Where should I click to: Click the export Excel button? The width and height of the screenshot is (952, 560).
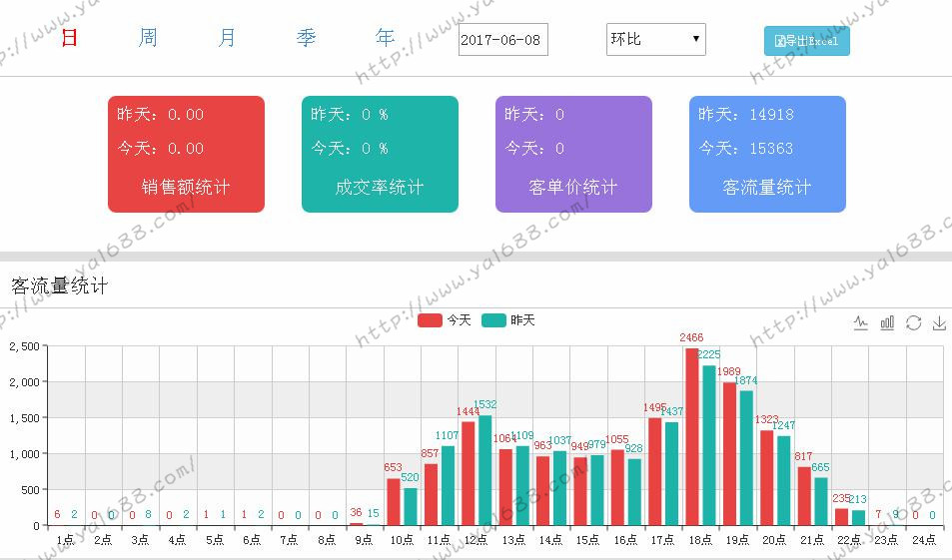(x=806, y=41)
